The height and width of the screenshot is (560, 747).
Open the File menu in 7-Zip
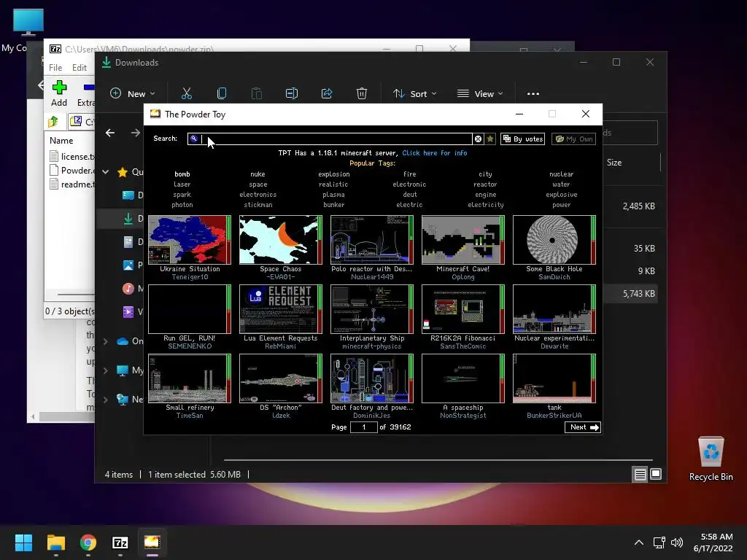coord(55,68)
